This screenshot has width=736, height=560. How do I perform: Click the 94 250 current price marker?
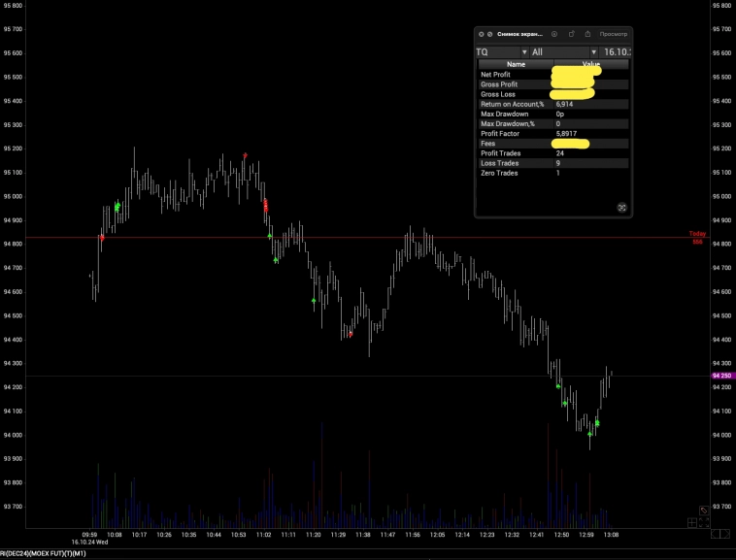(720, 376)
